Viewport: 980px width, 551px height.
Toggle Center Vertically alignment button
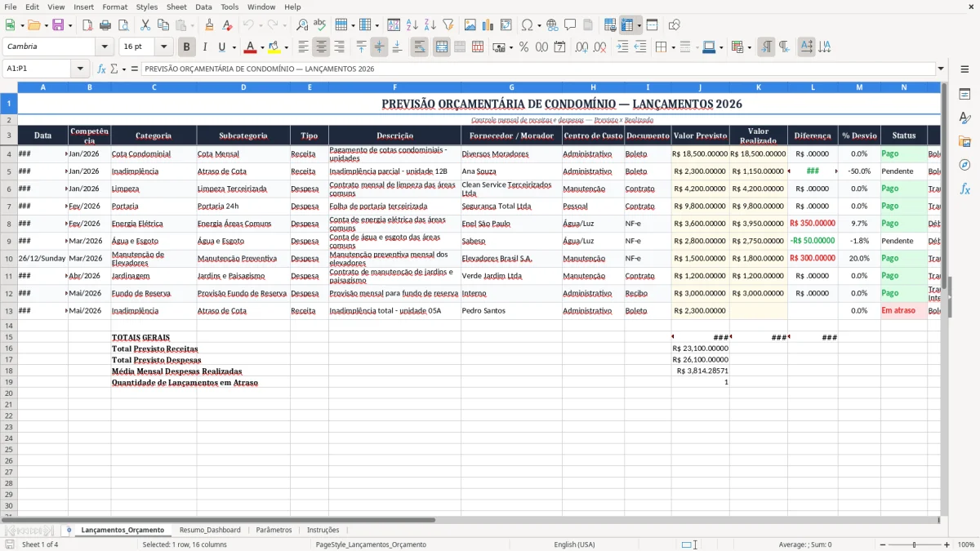coord(379,47)
